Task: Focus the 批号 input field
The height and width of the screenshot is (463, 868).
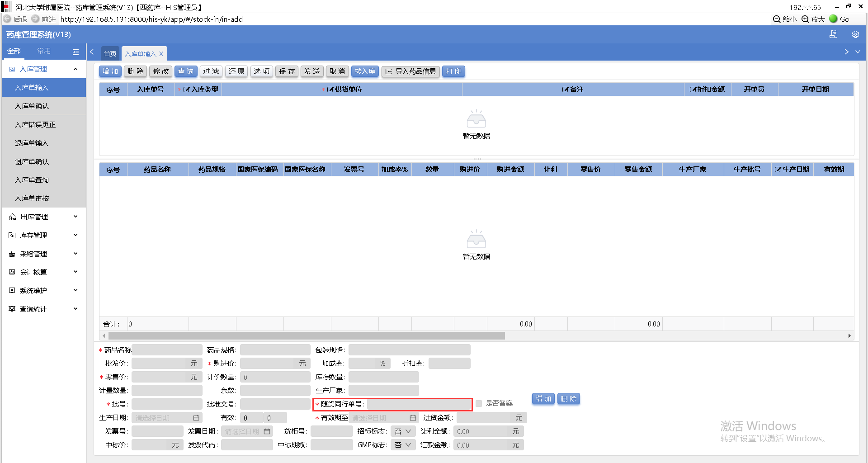Action: point(167,404)
